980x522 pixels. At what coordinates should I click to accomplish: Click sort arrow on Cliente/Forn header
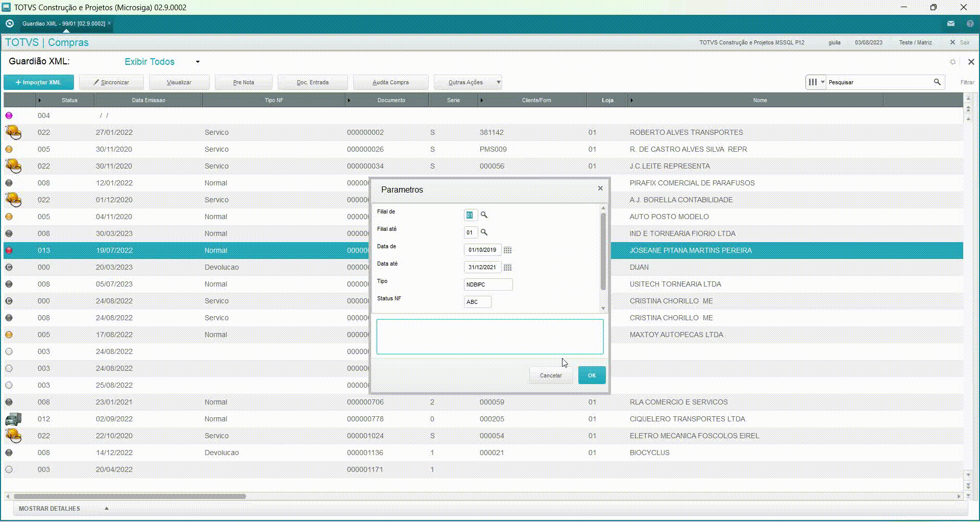(x=481, y=100)
